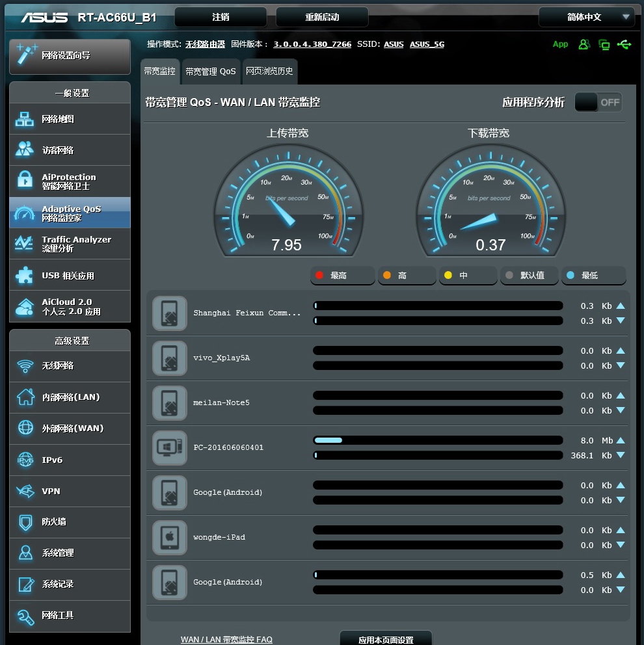The width and height of the screenshot is (644, 645).
Task: Open the firmware version 3.0.0.4.380_7266 link
Action: [x=312, y=44]
